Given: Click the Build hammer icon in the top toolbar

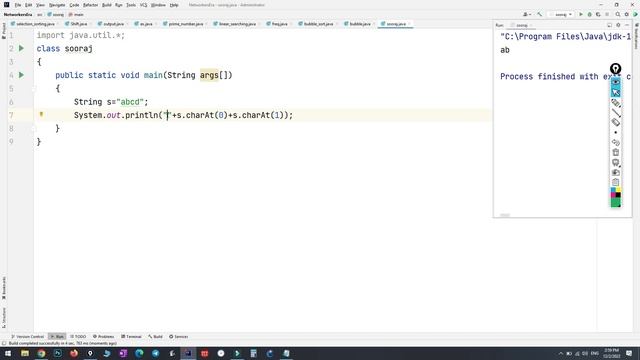Looking at the screenshot, I should (540, 14).
